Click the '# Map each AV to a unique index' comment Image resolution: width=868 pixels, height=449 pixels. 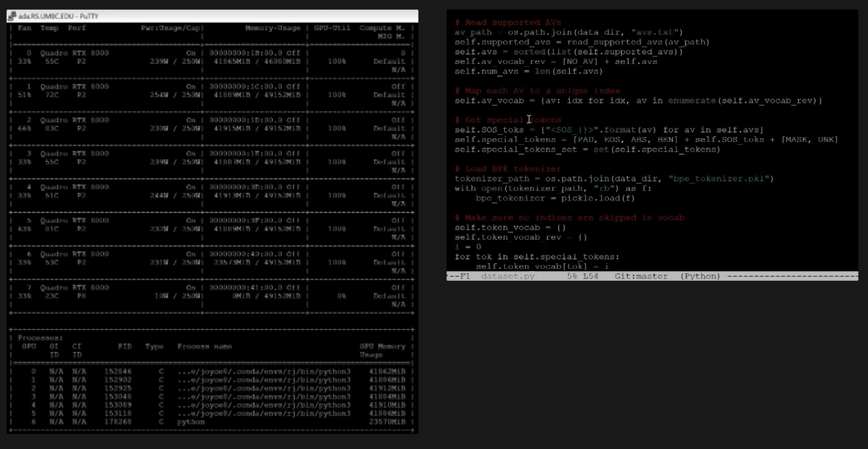tap(537, 91)
